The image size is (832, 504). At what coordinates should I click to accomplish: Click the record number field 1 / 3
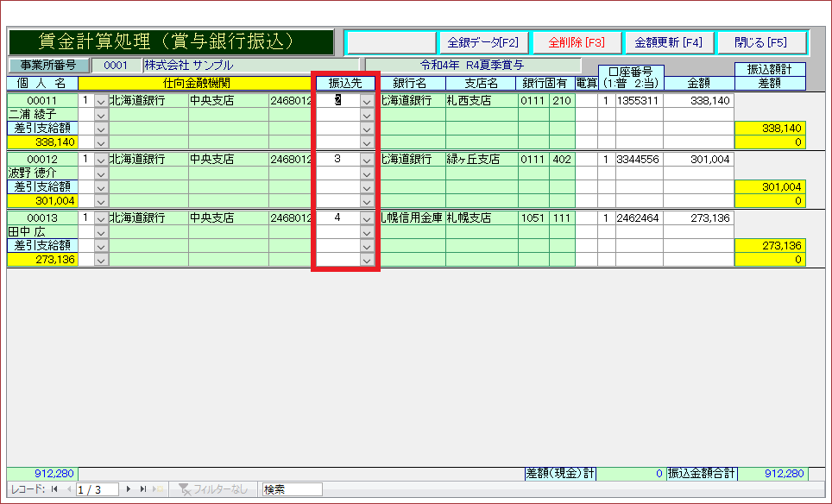(98, 489)
